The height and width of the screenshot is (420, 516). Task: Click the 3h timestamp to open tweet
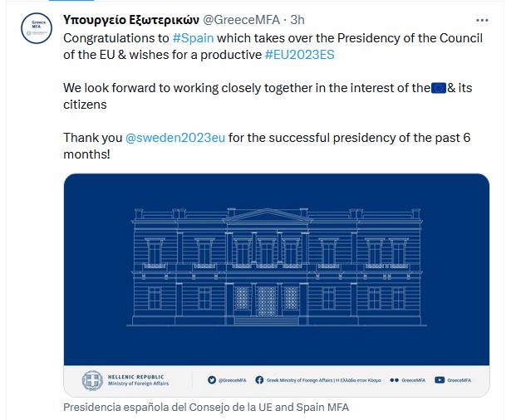[x=297, y=20]
